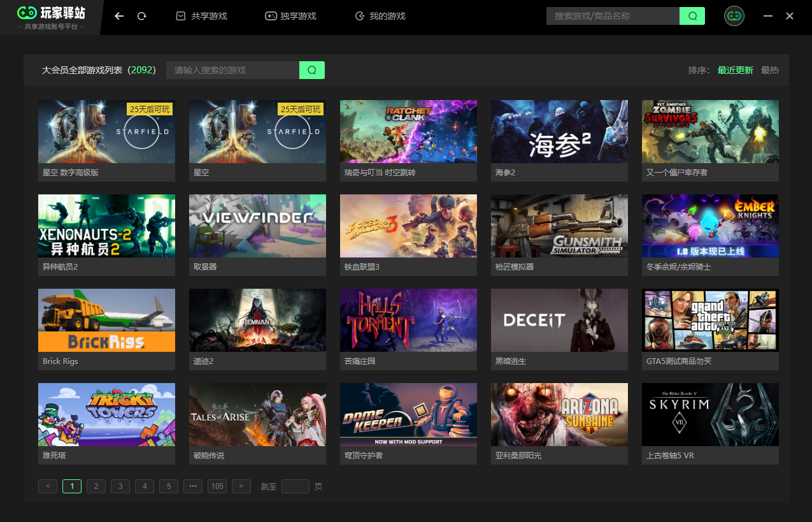Click the 苦痛庄园 title text

[x=360, y=361]
